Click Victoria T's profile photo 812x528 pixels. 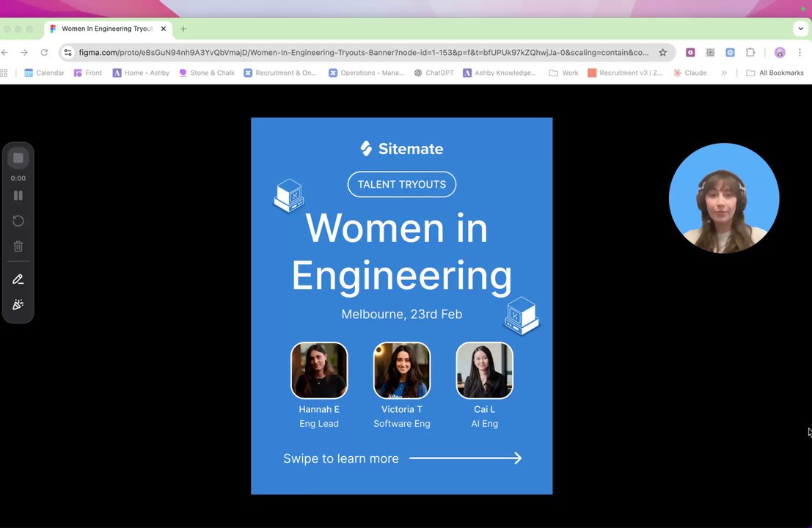coord(402,370)
